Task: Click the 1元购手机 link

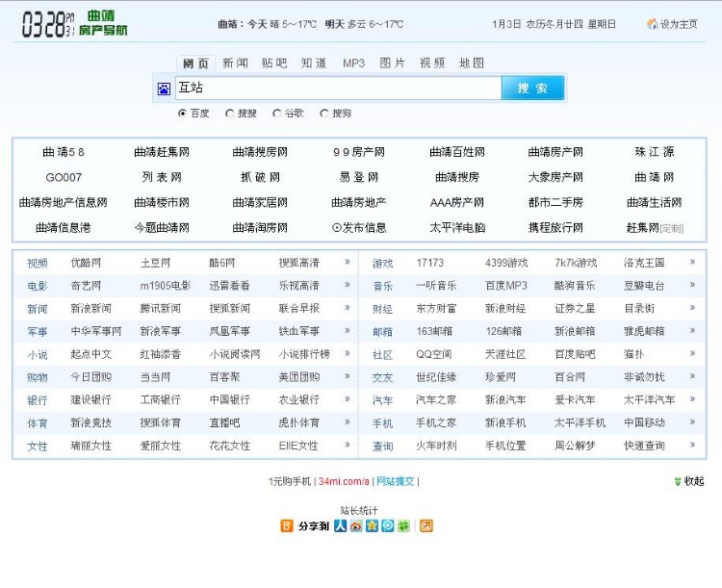Action: [x=290, y=481]
